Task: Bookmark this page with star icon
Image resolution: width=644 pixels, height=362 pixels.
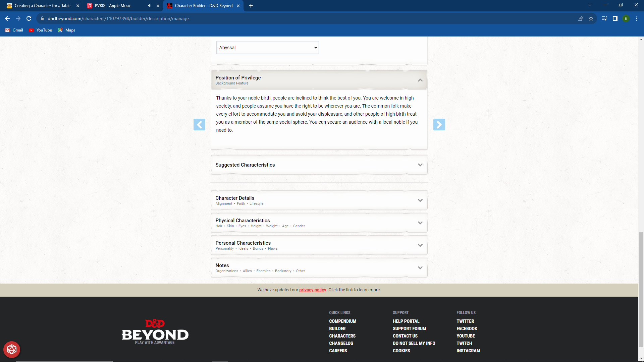Action: 591,18
